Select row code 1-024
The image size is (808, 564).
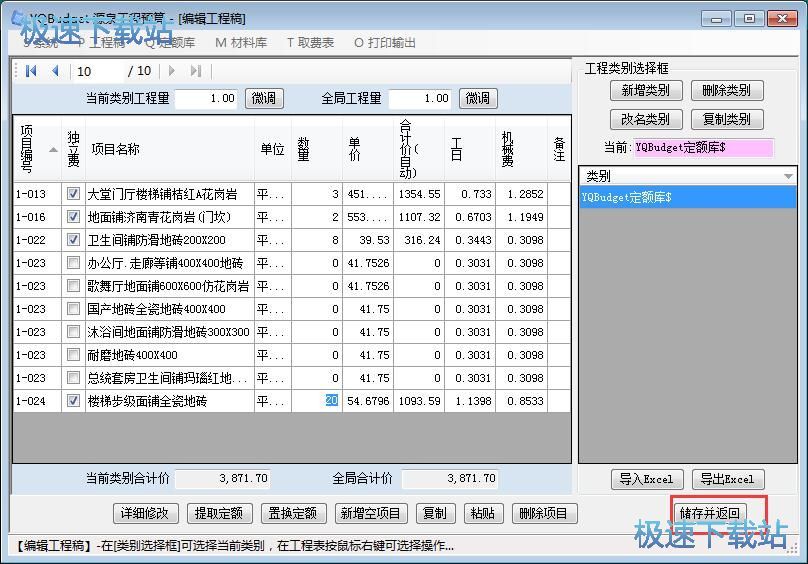click(37, 401)
